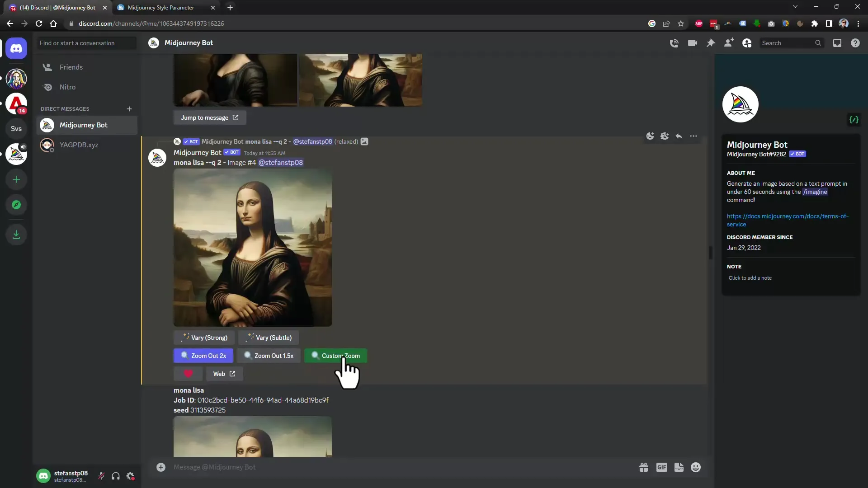The image size is (868, 488).
Task: Open the Svs server
Action: point(16,129)
